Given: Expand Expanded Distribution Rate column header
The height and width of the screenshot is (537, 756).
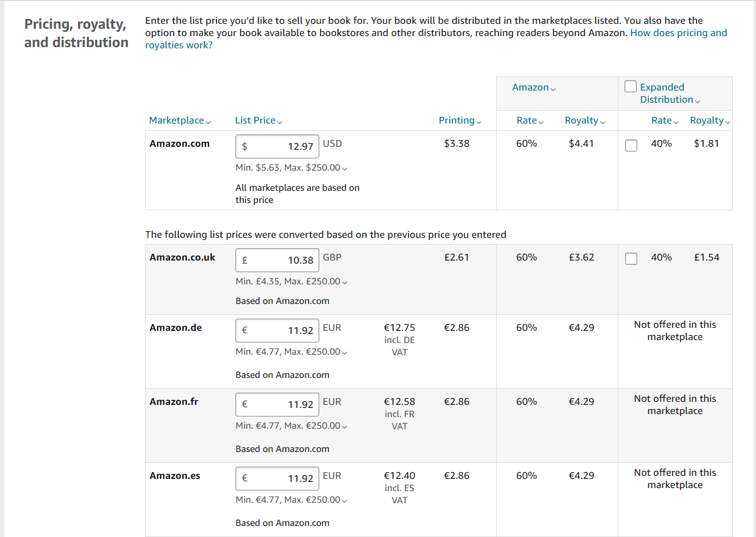Looking at the screenshot, I should pos(665,120).
